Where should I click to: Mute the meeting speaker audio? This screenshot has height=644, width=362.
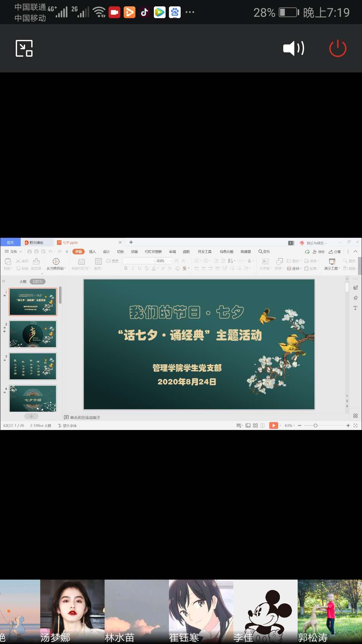click(294, 48)
